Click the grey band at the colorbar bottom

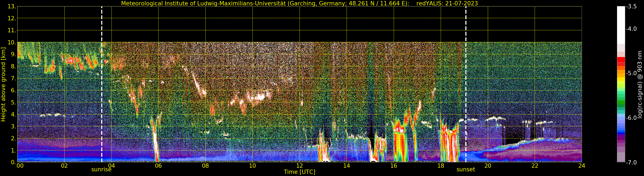coord(621,157)
